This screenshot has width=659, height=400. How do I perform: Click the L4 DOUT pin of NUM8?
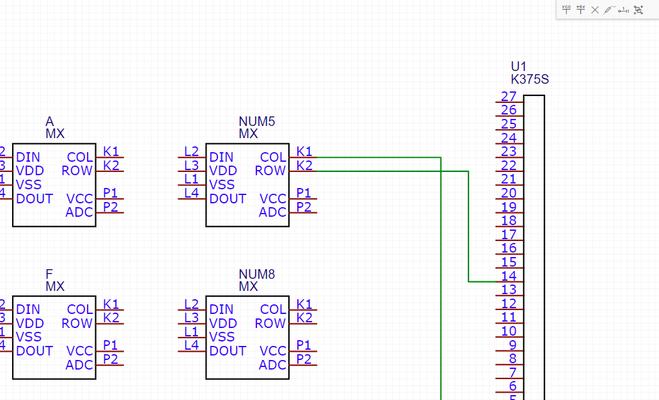(x=192, y=347)
